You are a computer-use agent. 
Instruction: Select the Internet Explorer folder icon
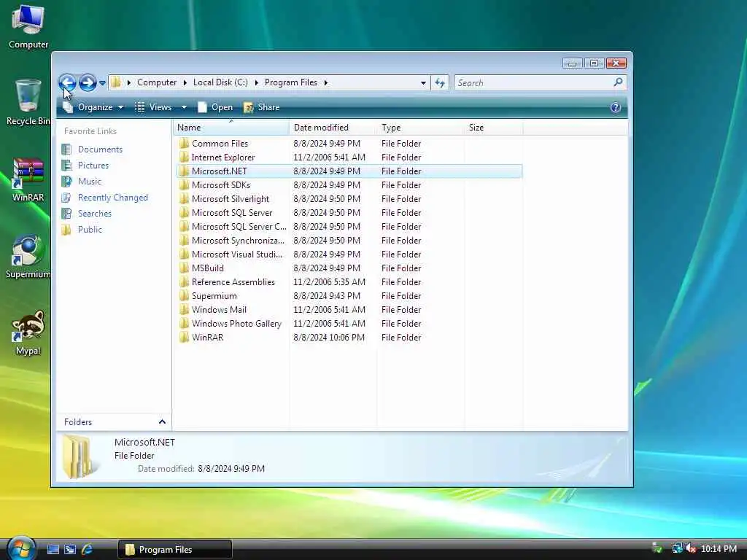click(x=185, y=157)
